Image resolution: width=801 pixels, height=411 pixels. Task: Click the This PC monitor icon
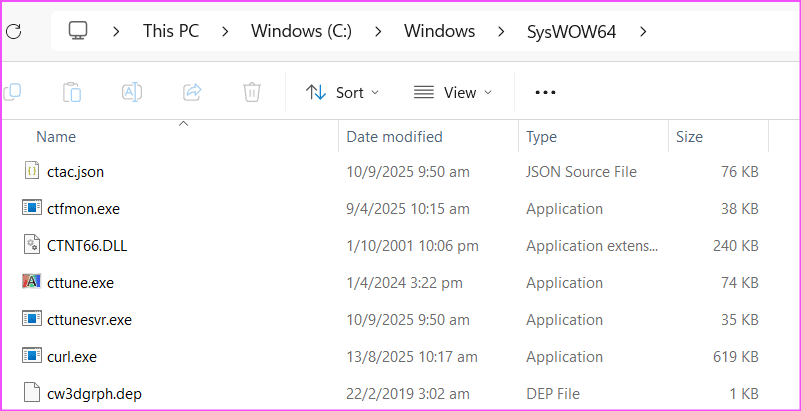[78, 31]
